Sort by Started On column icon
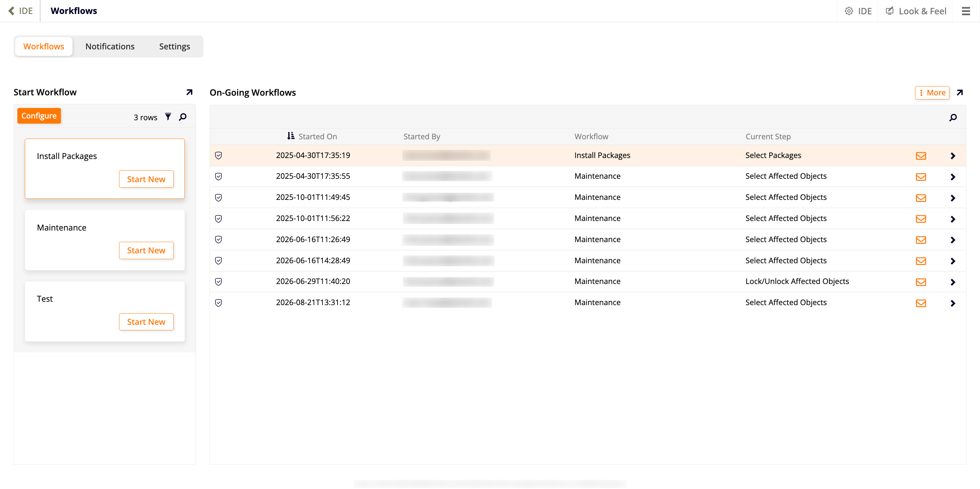This screenshot has height=489, width=980. click(x=291, y=136)
